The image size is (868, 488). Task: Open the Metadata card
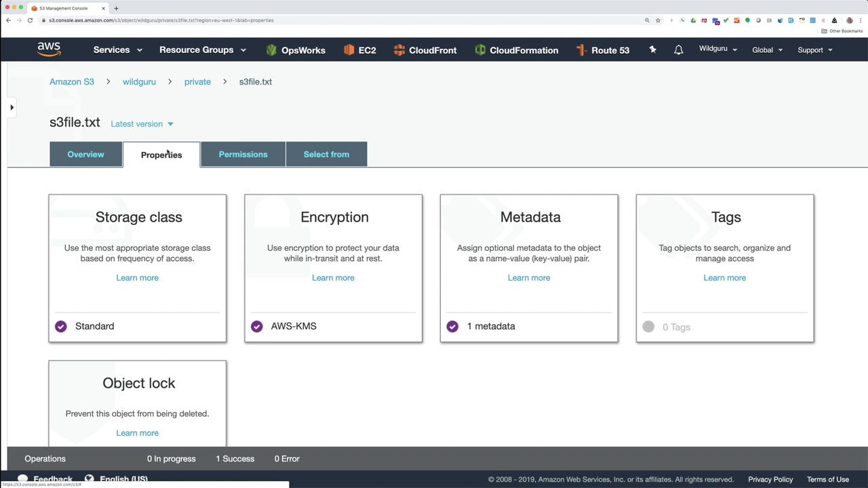pos(529,268)
